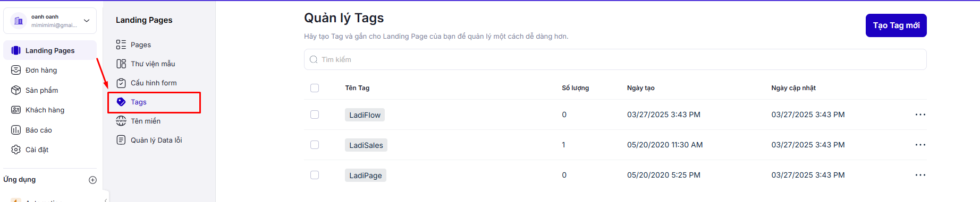Click the Tạo Tag mới button
Image resolution: width=980 pixels, height=202 pixels.
[896, 25]
